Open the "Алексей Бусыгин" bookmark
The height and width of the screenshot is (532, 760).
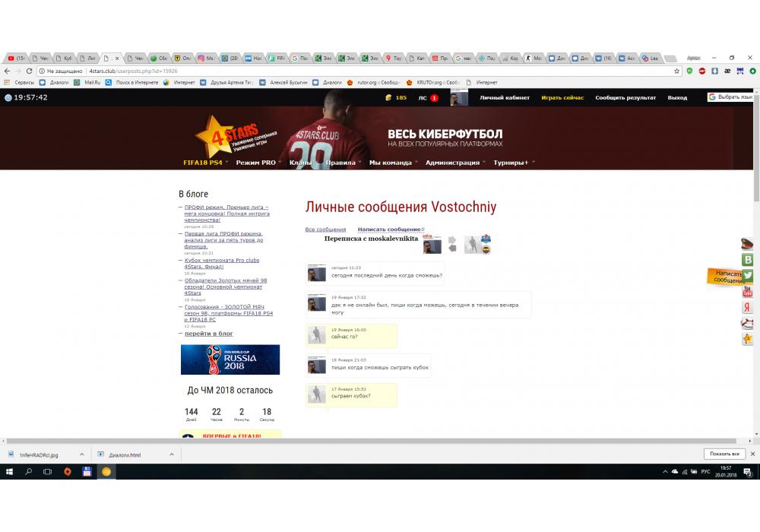(x=283, y=82)
